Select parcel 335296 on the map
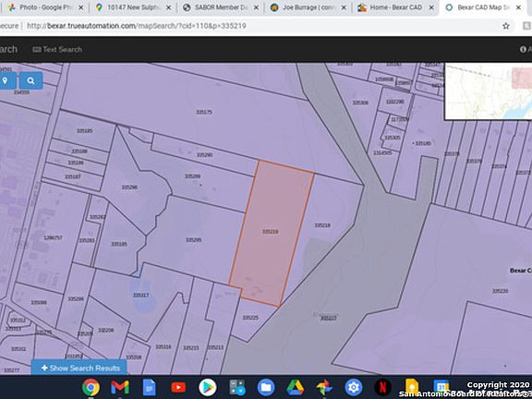 tap(129, 187)
